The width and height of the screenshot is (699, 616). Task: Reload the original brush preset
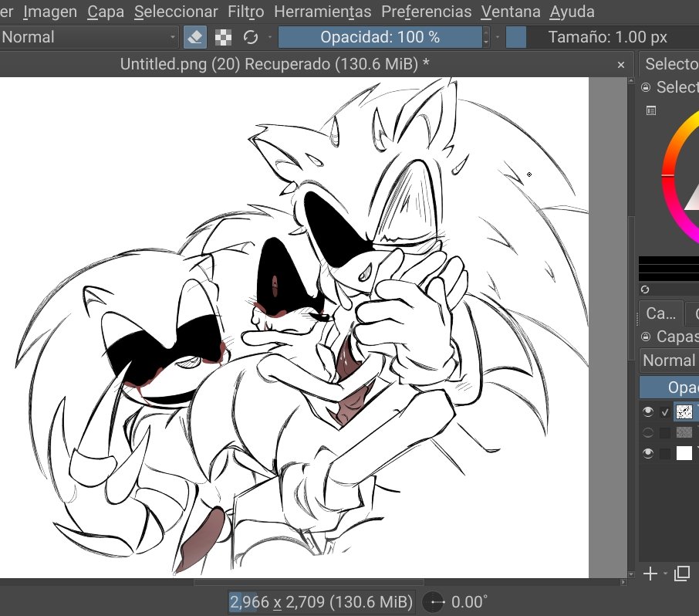251,37
